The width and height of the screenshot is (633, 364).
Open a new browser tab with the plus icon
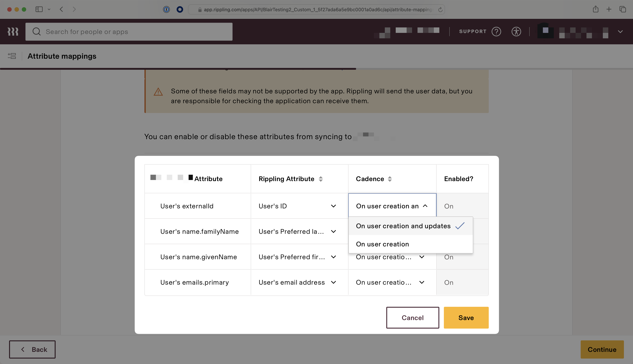click(609, 9)
